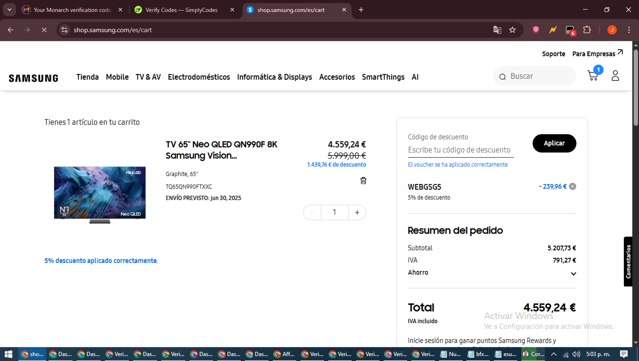
Task: Increase TV quantity with plus button
Action: tap(357, 212)
